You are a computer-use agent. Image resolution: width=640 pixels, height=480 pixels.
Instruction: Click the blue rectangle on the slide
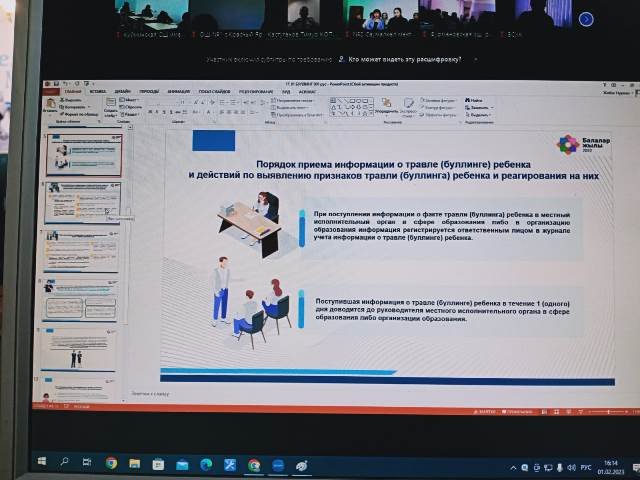click(213, 140)
